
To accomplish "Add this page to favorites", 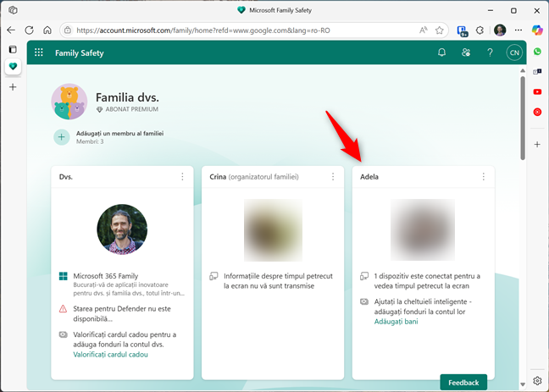I will tap(439, 30).
